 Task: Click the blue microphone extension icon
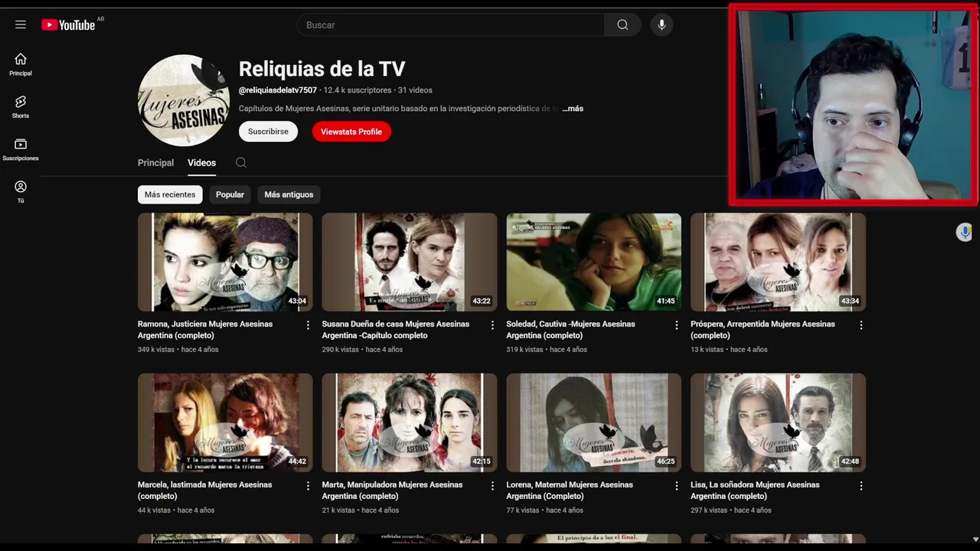click(965, 233)
